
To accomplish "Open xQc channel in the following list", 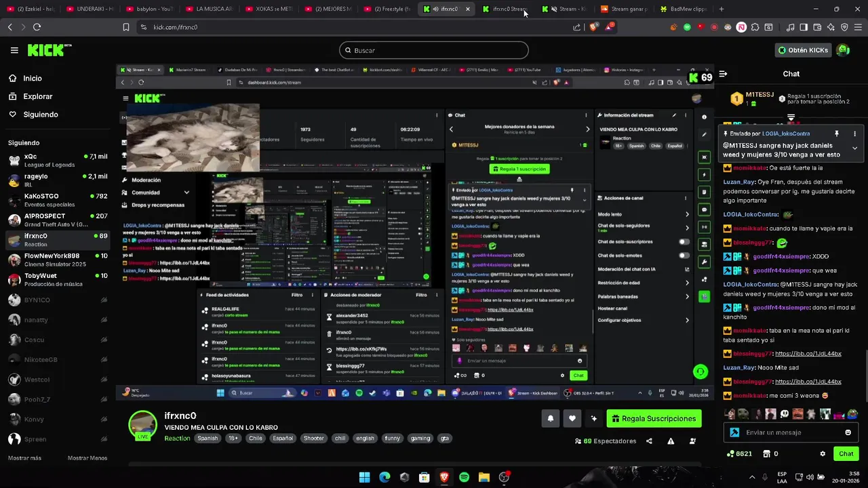I will (57, 160).
